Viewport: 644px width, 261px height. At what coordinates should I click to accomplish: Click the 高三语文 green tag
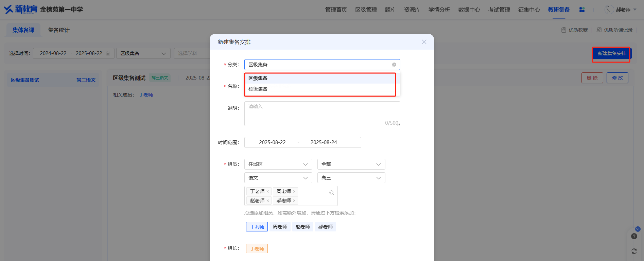[160, 78]
